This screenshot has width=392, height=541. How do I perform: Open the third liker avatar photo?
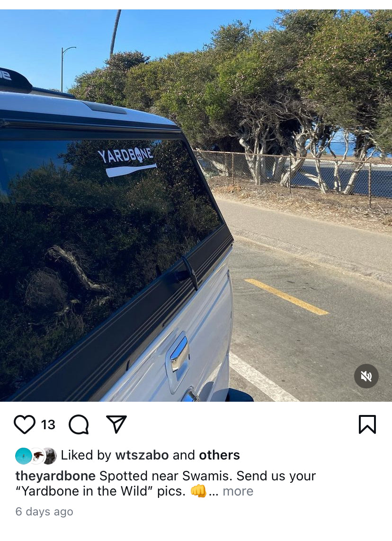(x=50, y=456)
